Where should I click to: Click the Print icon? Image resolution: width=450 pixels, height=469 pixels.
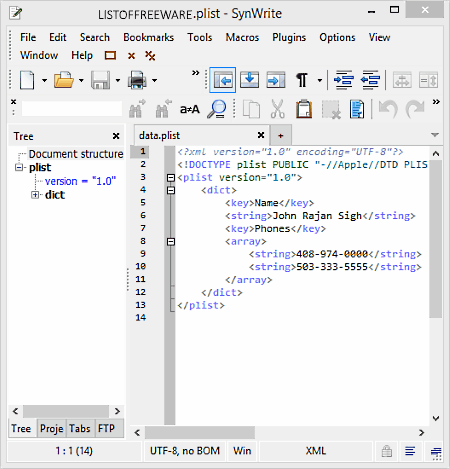pyautogui.click(x=137, y=80)
